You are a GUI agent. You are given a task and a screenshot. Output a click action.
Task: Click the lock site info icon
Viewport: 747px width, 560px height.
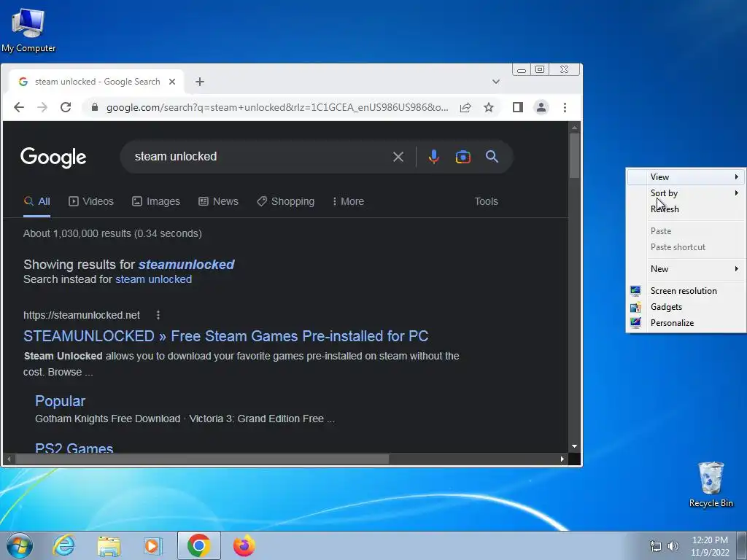coord(95,107)
